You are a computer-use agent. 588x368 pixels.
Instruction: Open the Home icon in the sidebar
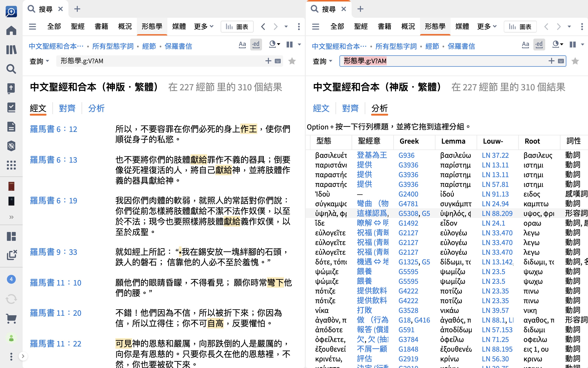click(x=11, y=31)
